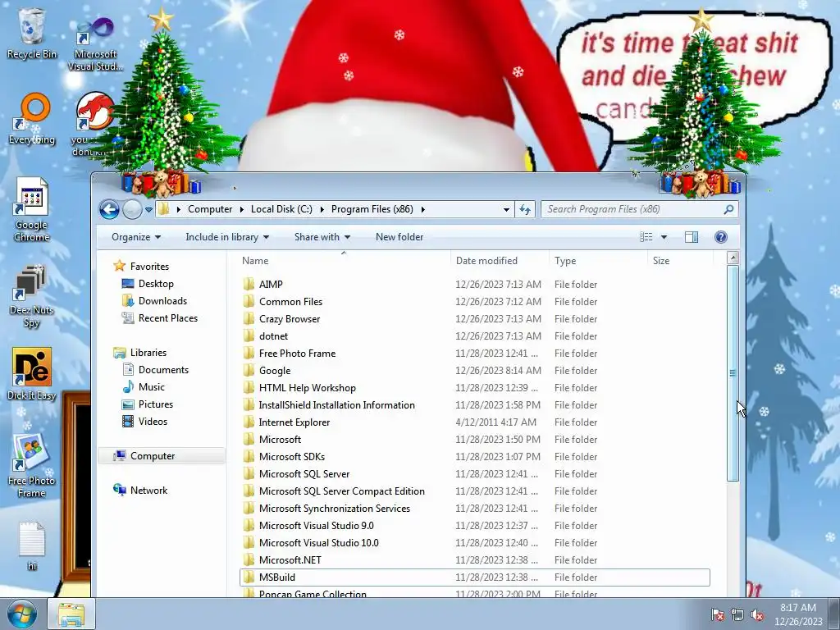Open the Recycle Bin desktop icon
840x630 pixels.
point(32,33)
